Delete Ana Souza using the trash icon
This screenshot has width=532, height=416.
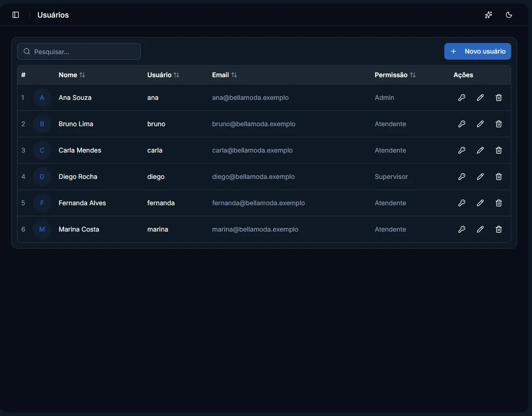(x=498, y=98)
